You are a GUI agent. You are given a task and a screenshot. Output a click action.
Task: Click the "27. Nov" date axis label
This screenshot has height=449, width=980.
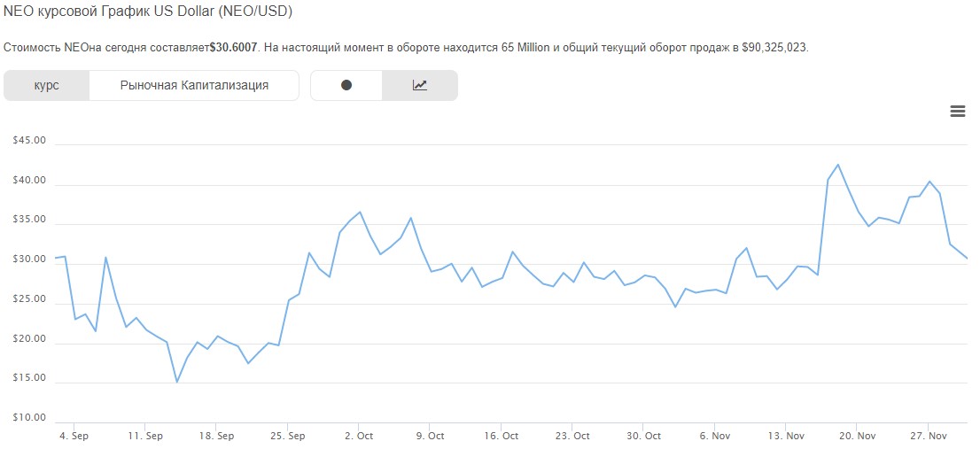coord(929,436)
